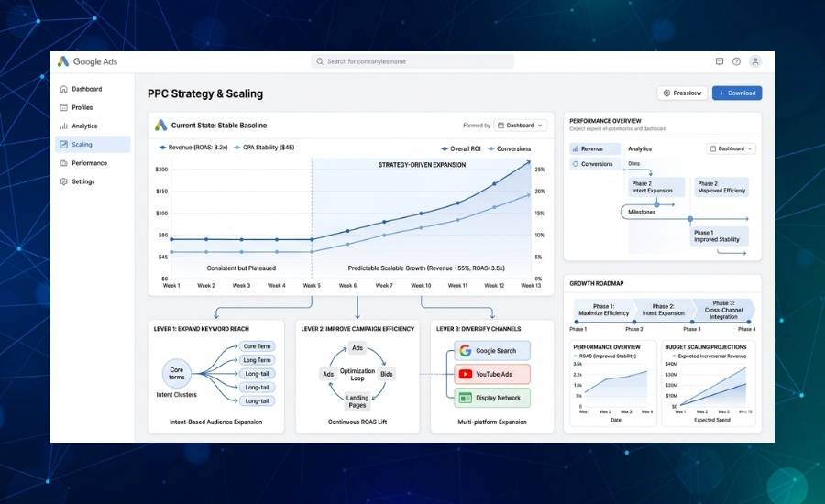Select Phase 3: Cross-Channel Integration roadmap step

point(723,310)
